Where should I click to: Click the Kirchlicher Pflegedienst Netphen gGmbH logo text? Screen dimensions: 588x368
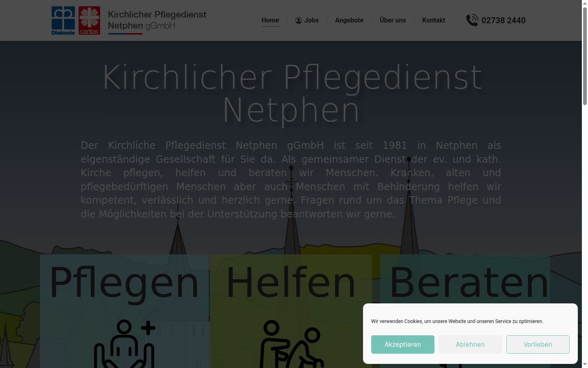click(x=157, y=21)
